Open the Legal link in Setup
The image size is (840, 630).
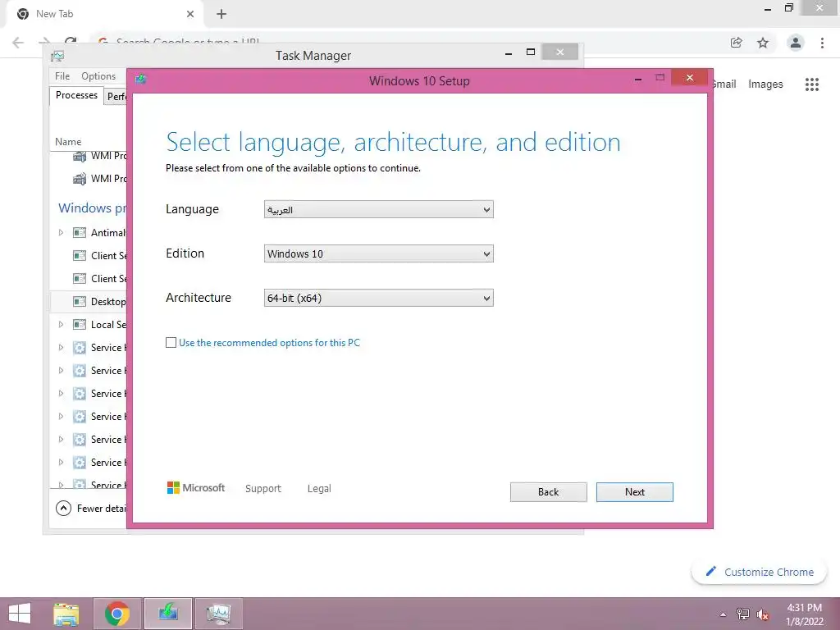tap(319, 489)
